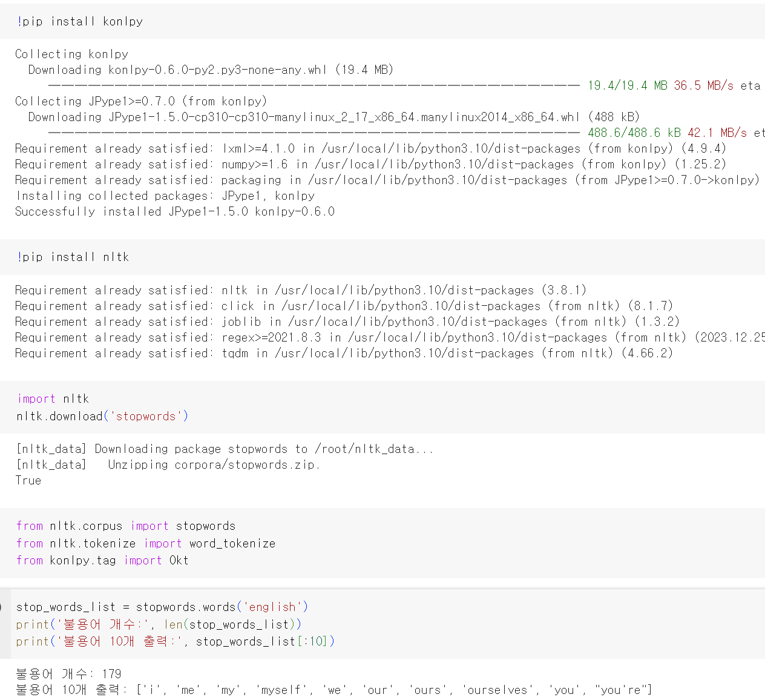Click the 'Installing collected packages' output line

click(x=165, y=196)
